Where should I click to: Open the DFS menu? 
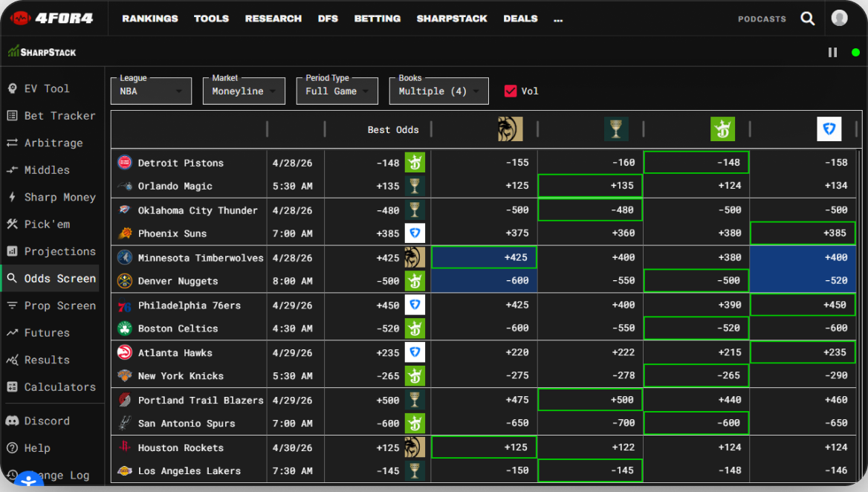[x=328, y=19]
